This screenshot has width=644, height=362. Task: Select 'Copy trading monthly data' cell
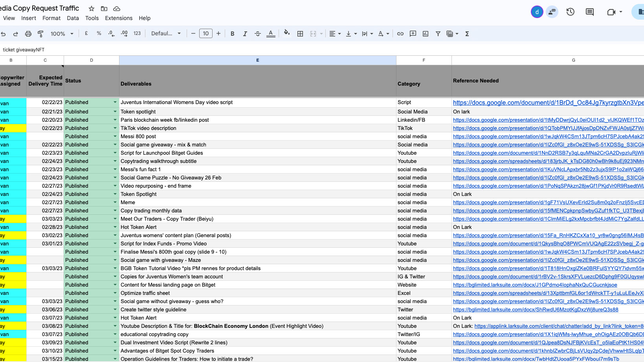tap(258, 211)
